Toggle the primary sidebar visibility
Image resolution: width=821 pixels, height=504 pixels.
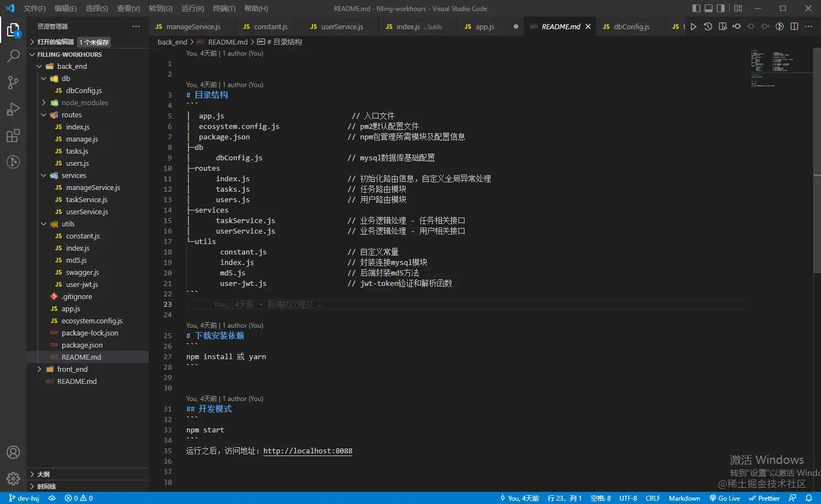pyautogui.click(x=696, y=8)
